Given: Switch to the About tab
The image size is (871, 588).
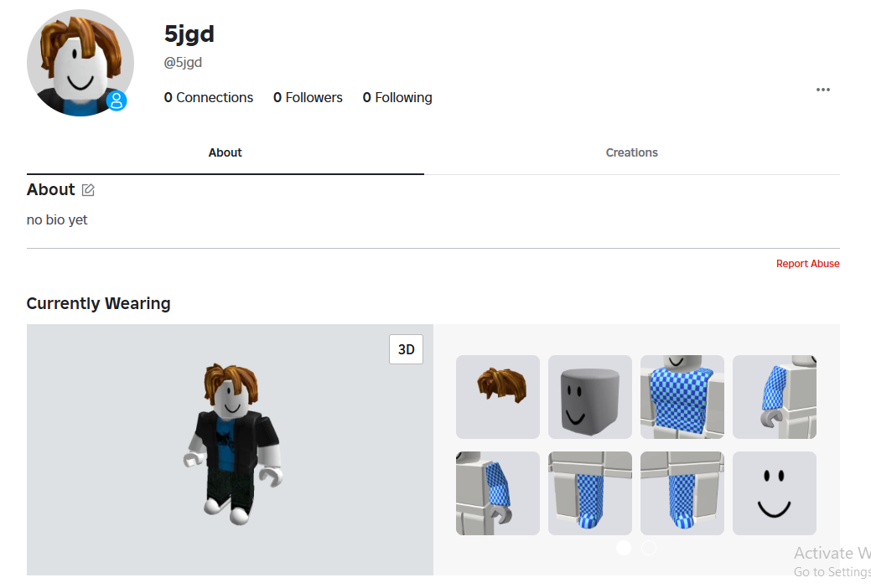Looking at the screenshot, I should [225, 152].
